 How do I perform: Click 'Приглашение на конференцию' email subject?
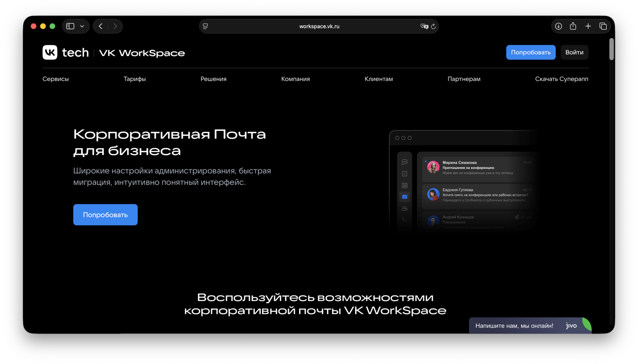click(468, 168)
